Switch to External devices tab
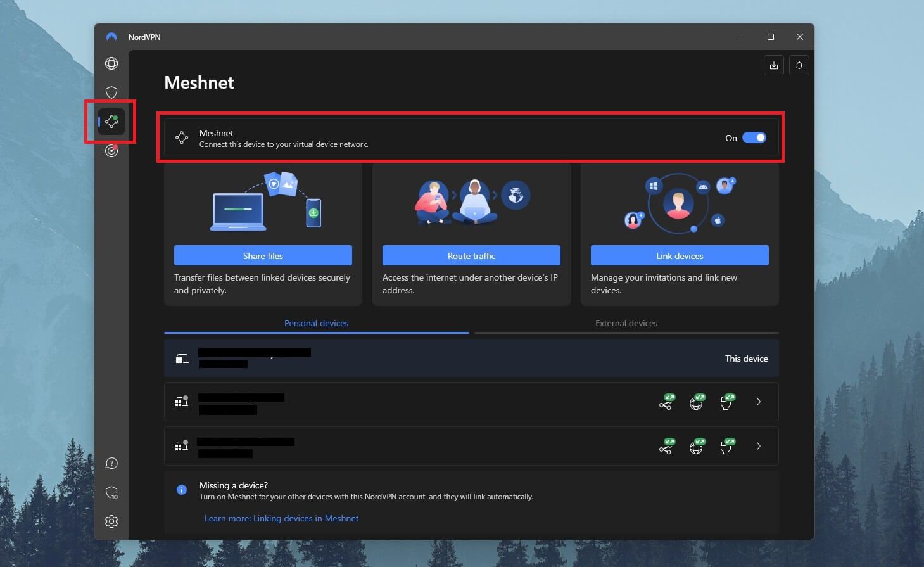Screen dimensions: 924x567 (626, 323)
